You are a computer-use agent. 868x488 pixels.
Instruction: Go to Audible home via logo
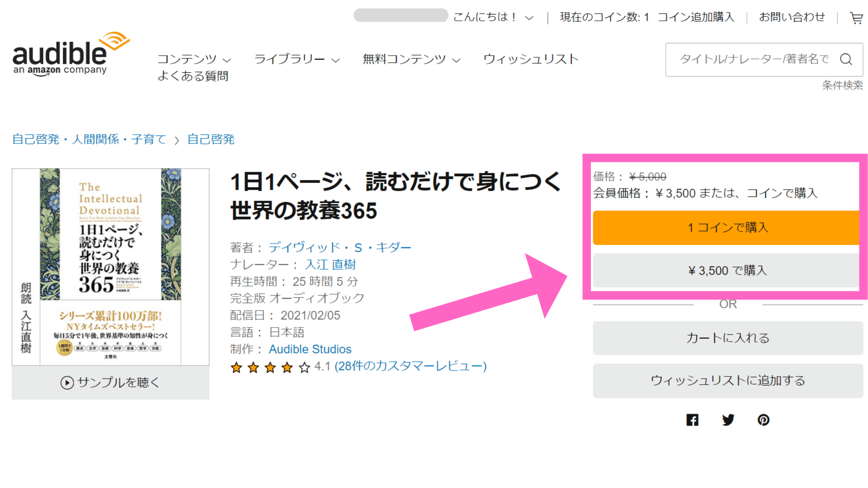71,54
